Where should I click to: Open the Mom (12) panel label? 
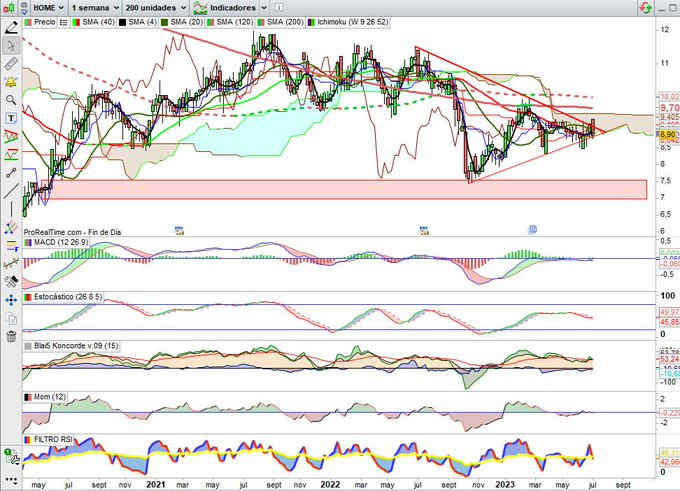click(46, 397)
